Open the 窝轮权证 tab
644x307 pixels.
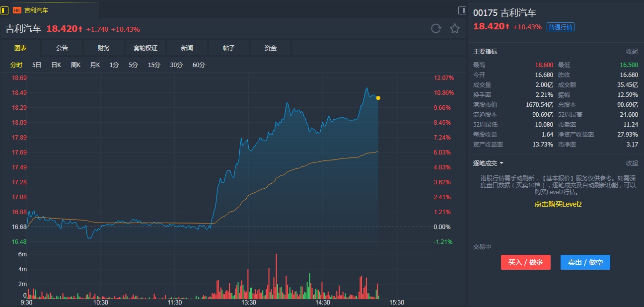pos(145,48)
